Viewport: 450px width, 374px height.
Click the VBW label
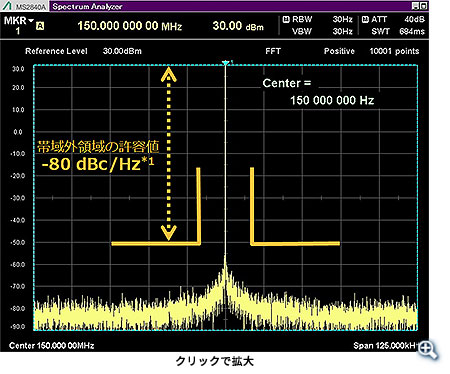point(302,31)
